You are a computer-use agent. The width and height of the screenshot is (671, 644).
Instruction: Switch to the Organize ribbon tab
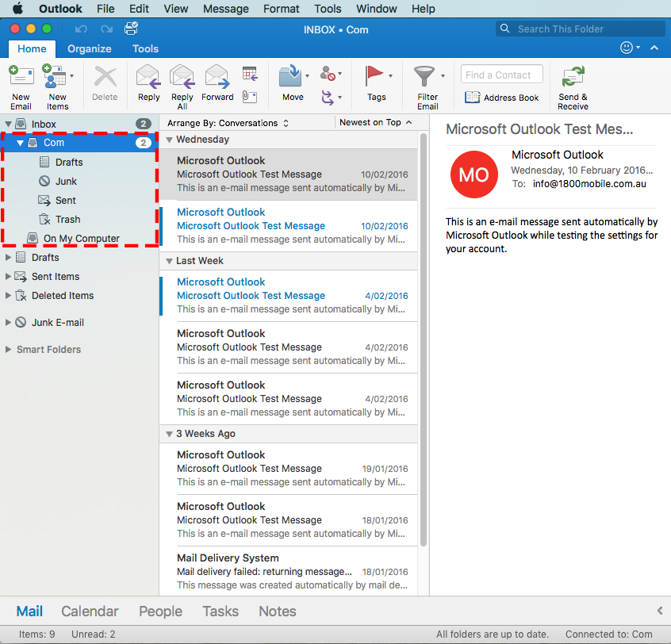pos(90,49)
